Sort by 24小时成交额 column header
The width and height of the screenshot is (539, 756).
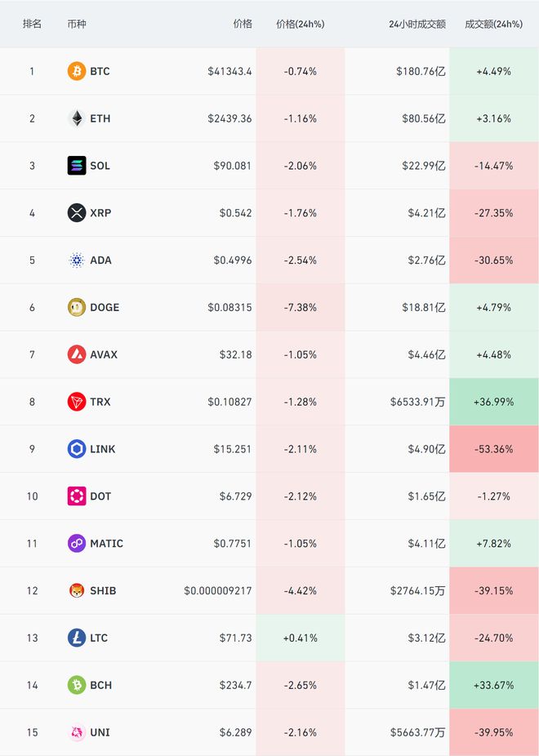click(417, 24)
